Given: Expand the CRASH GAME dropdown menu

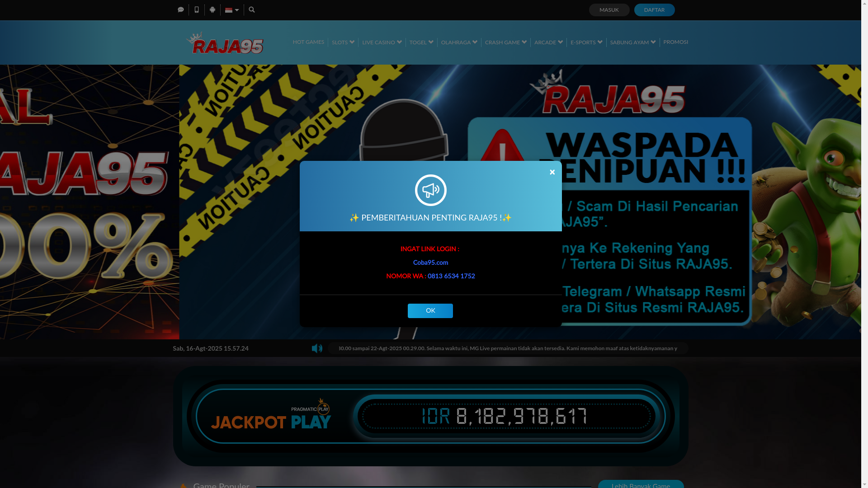Looking at the screenshot, I should coord(506,42).
